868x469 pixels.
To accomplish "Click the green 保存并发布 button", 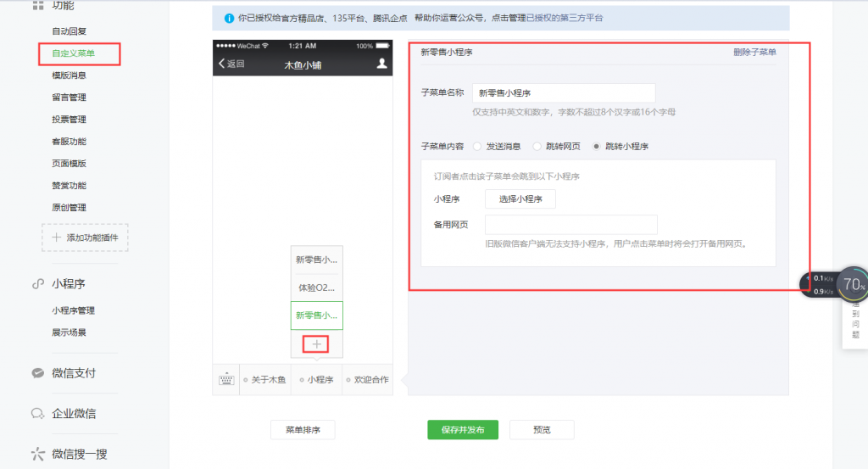I will 462,430.
